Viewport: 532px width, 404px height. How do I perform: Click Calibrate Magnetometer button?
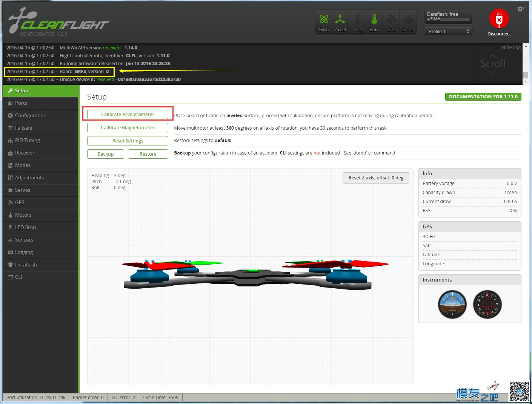pyautogui.click(x=128, y=127)
